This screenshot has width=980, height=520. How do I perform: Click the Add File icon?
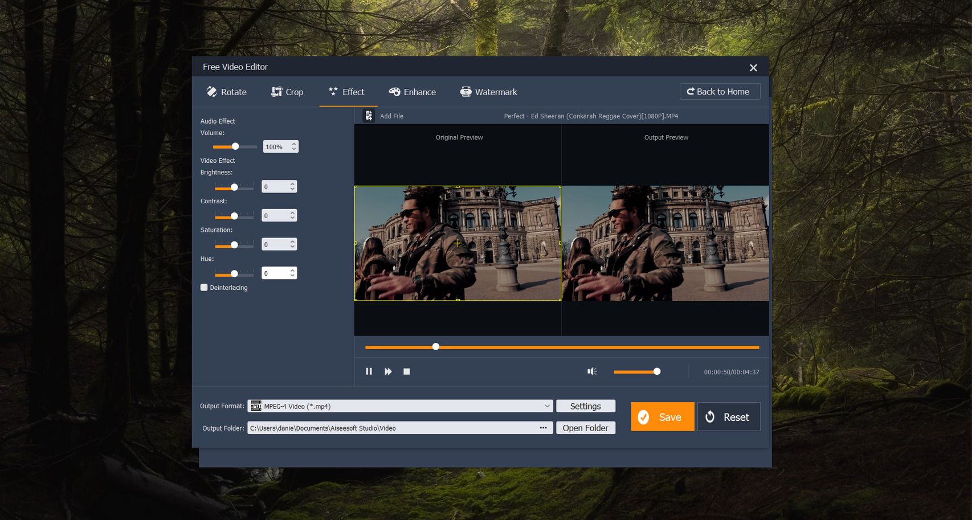(x=369, y=116)
